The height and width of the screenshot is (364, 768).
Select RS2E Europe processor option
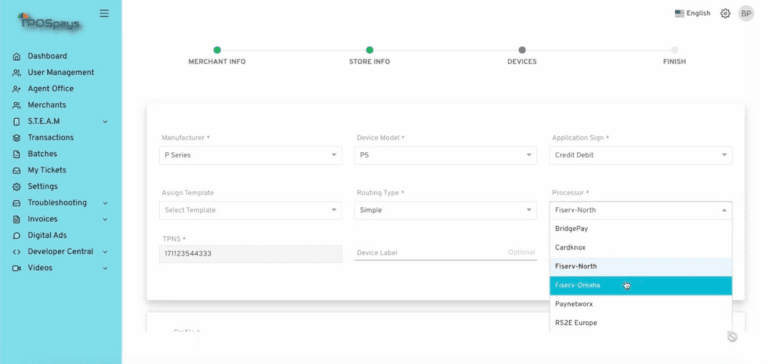641,323
